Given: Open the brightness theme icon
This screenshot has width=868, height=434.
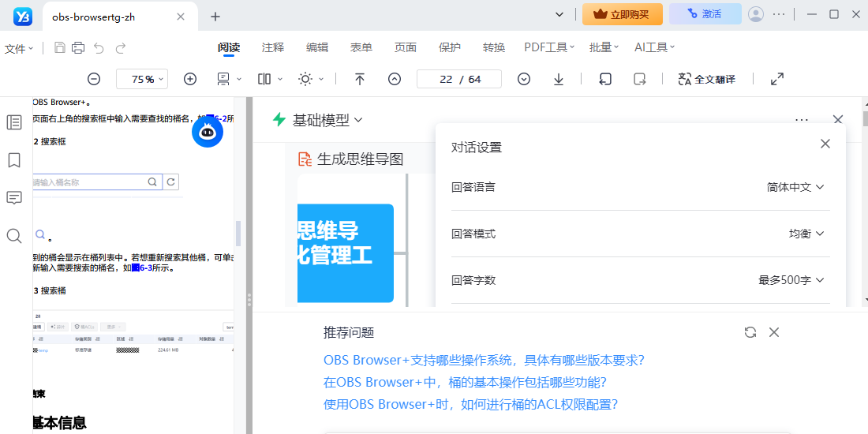Looking at the screenshot, I should point(305,79).
